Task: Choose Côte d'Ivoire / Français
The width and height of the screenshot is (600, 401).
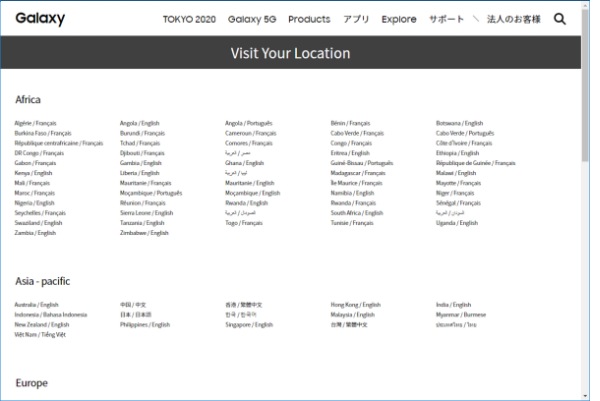Action: 464,143
